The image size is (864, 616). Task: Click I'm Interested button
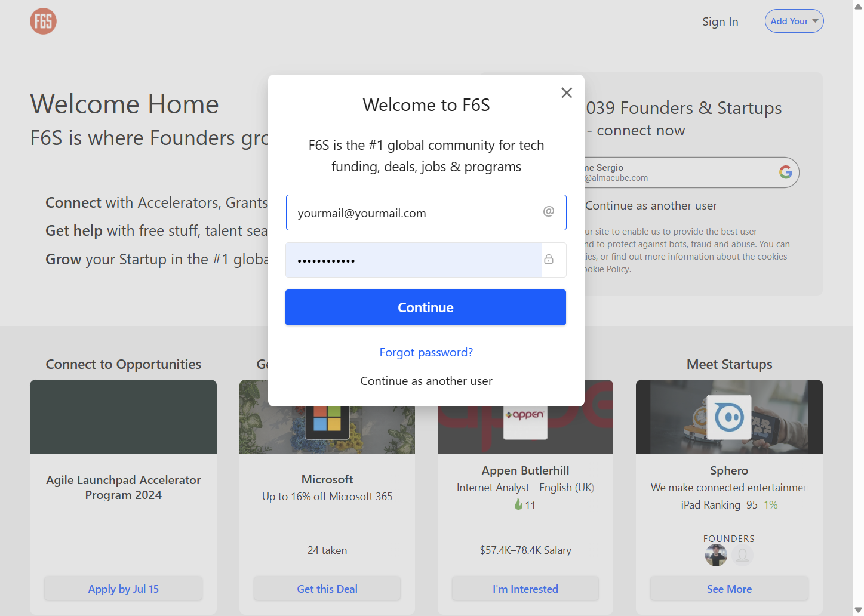[525, 589]
